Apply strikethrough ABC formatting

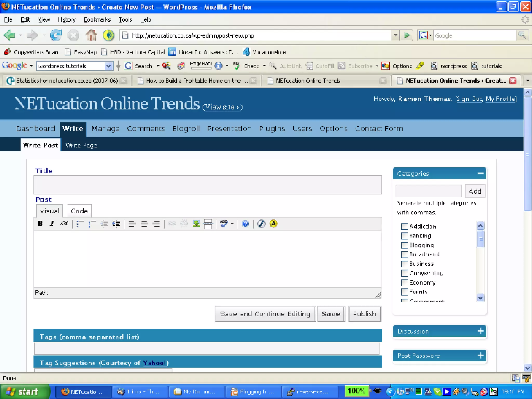(x=64, y=224)
